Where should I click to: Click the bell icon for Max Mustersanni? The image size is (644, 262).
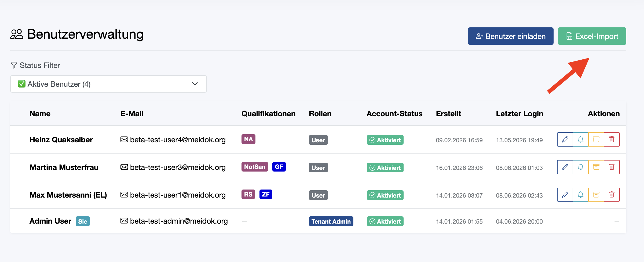point(580,195)
